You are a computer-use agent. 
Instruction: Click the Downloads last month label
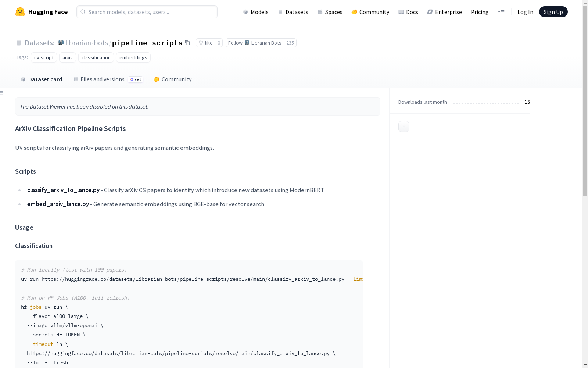pyautogui.click(x=423, y=102)
